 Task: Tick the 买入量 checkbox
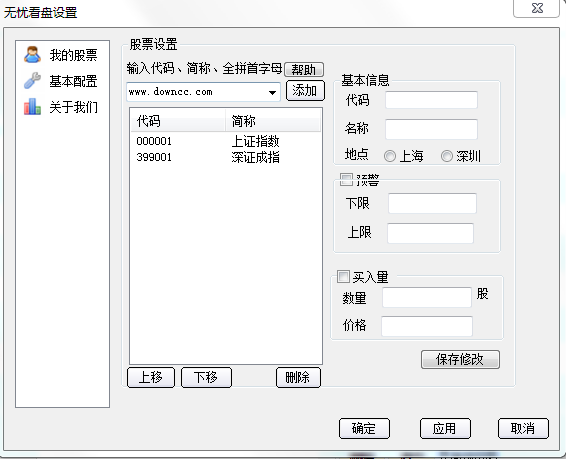pos(343,277)
